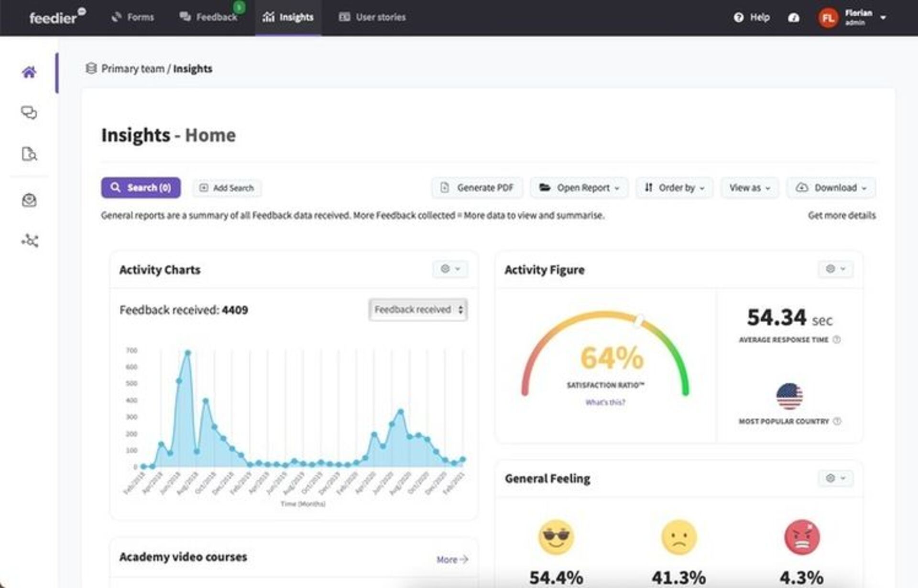Open the FL profile avatar
Image resolution: width=918 pixels, height=588 pixels.
[829, 17]
